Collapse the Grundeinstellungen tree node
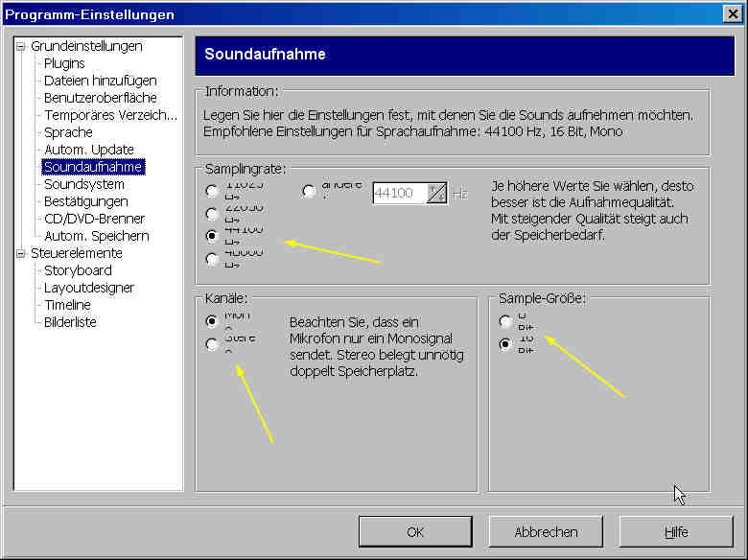The width and height of the screenshot is (748, 560). 21,46
